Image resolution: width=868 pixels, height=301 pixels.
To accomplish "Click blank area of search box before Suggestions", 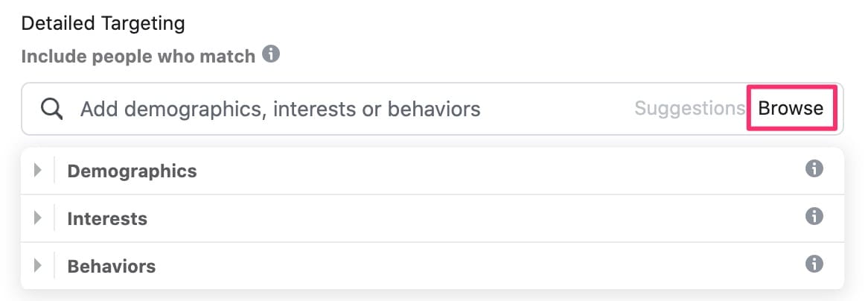I will tap(556, 109).
